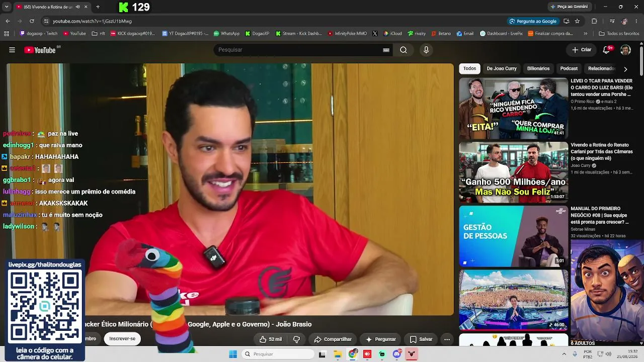This screenshot has height=362, width=644.
Task: Start voice search with the microphone
Action: [x=426, y=50]
